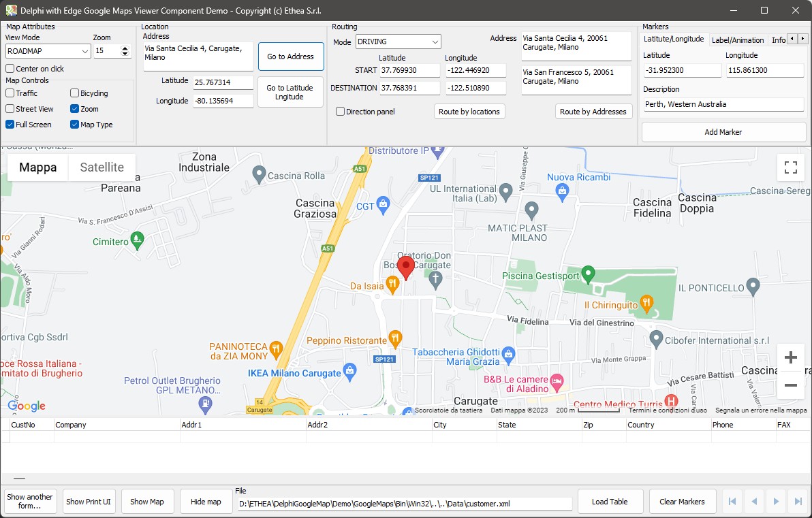Screen dimensions: 812x518
Task: Click the File path input field
Action: click(405, 504)
